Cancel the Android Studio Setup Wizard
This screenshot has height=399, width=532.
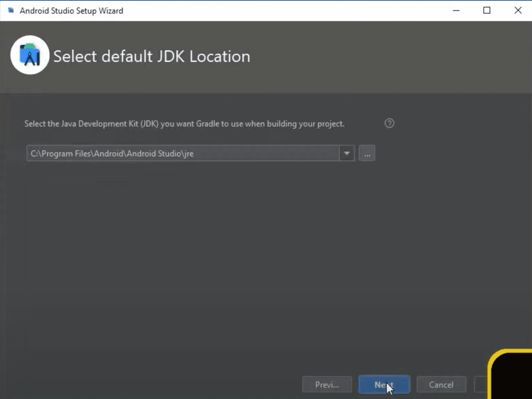(x=441, y=384)
